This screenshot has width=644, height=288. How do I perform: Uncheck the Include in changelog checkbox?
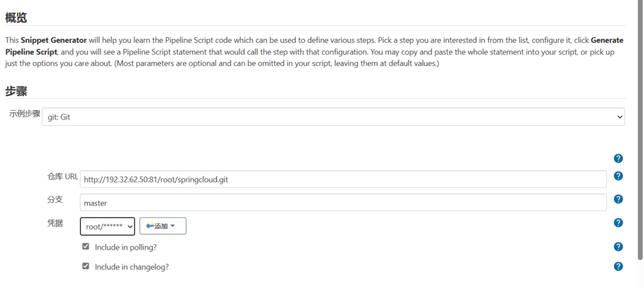pos(86,266)
